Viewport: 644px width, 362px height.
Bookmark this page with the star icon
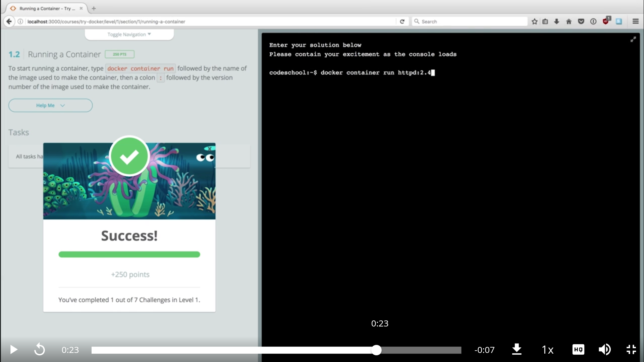click(534, 21)
